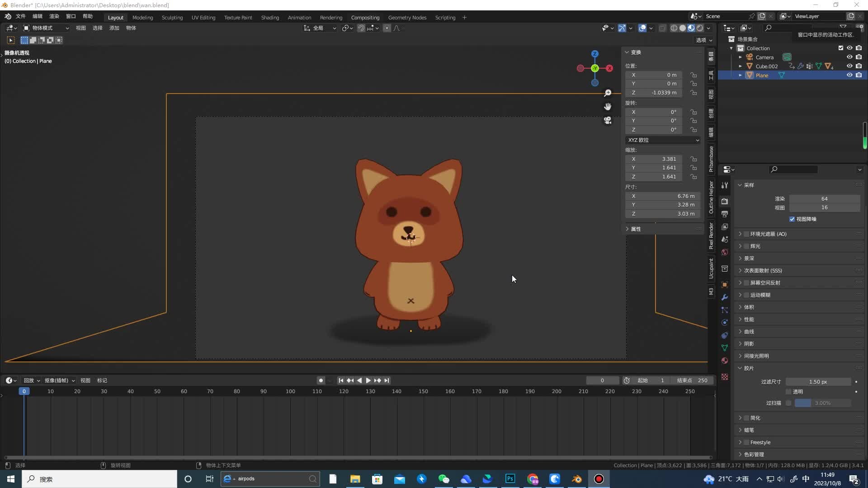The height and width of the screenshot is (488, 868).
Task: Hide the Plane object in viewport
Action: click(x=849, y=75)
